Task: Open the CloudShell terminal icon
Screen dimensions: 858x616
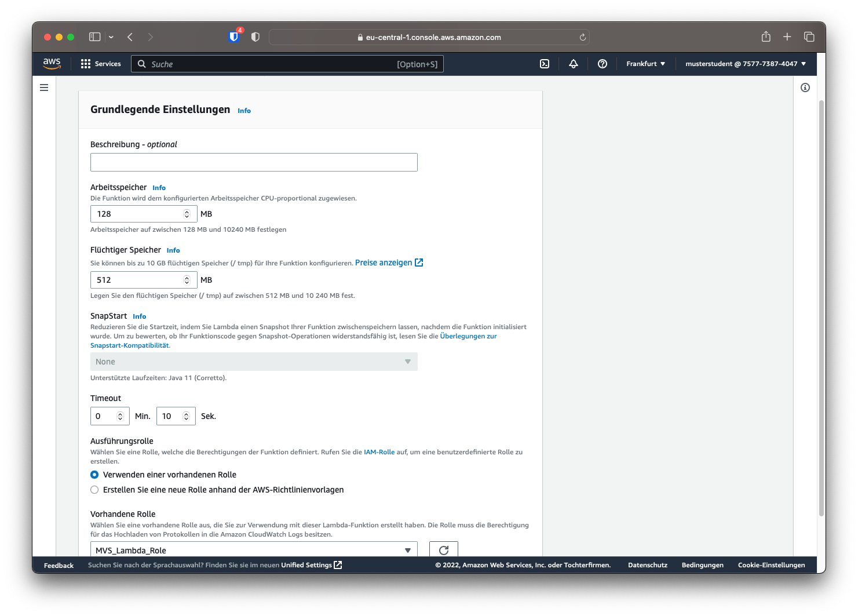Action: (544, 64)
